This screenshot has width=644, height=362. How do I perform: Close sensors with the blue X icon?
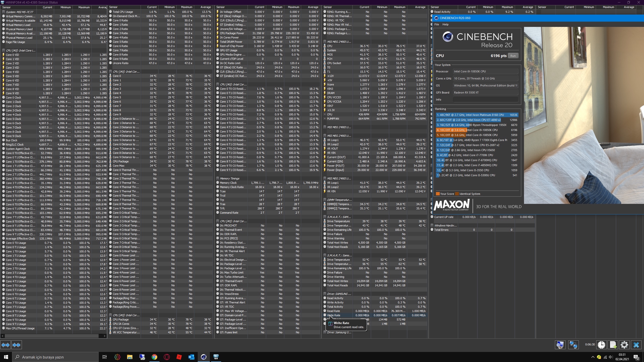coord(636,345)
